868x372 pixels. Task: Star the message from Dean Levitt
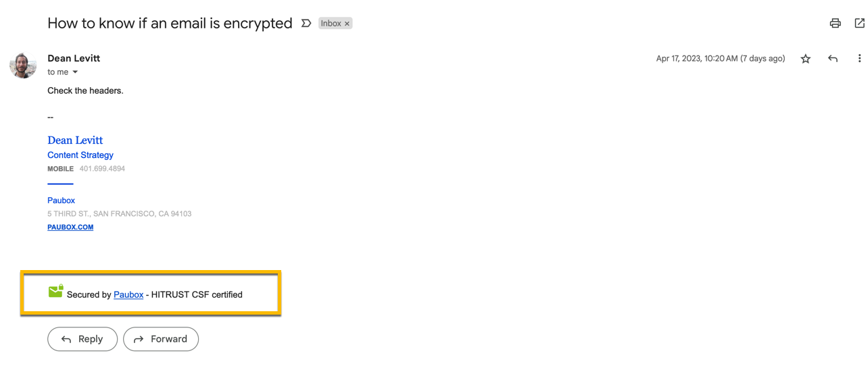coord(805,59)
